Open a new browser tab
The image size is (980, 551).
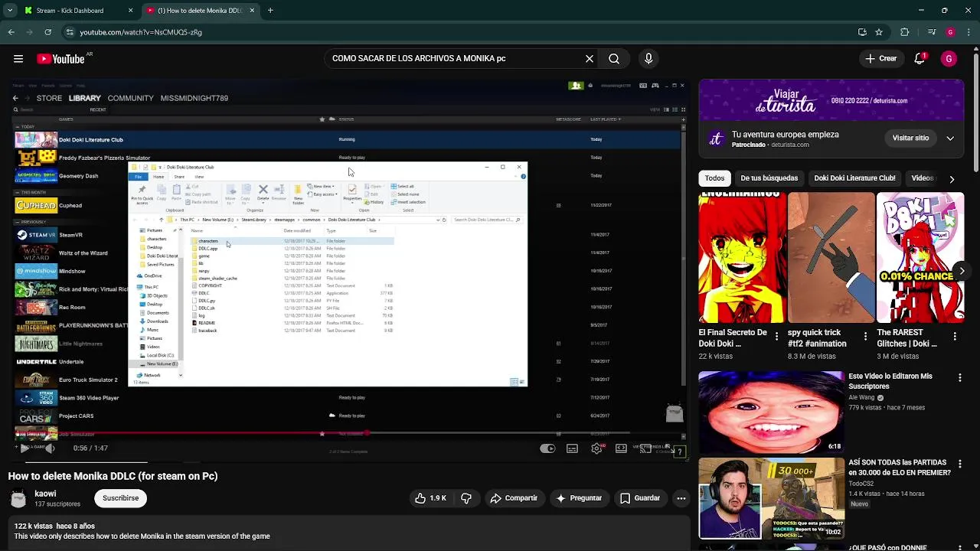(270, 11)
